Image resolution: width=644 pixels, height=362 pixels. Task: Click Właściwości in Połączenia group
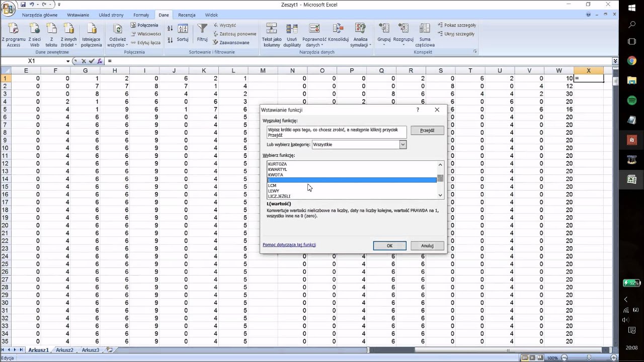pos(145,34)
